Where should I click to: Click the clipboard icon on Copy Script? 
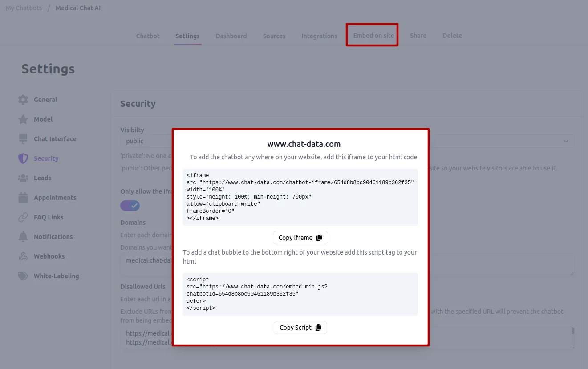pos(318,328)
